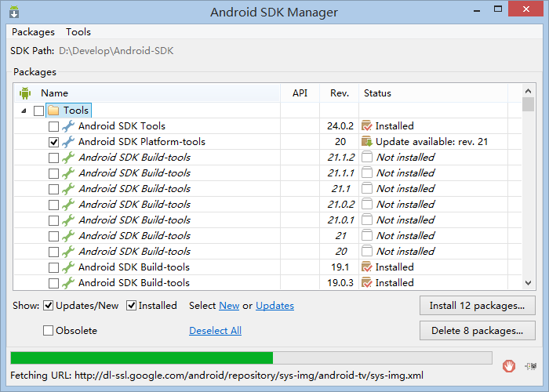The image size is (549, 392).
Task: Click the Android robot icon in header
Action: (x=25, y=93)
